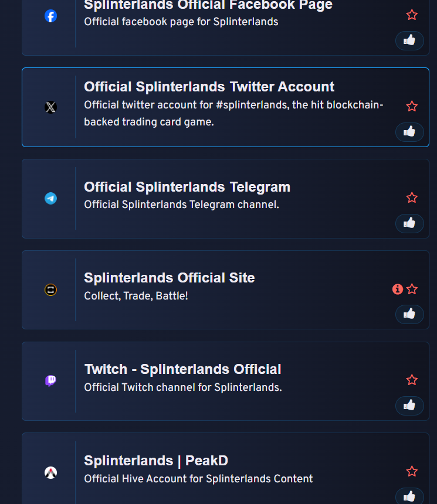Click the PeakD logo icon
Image resolution: width=437 pixels, height=504 pixels.
pos(50,472)
